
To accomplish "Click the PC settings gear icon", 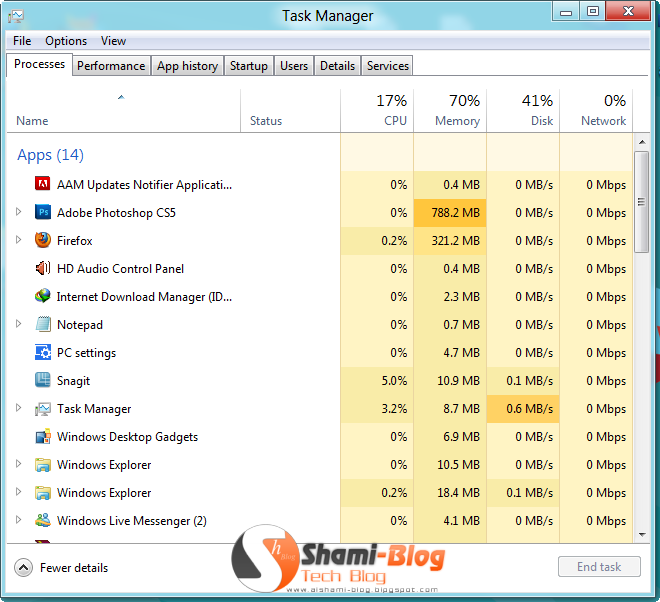I will [43, 352].
